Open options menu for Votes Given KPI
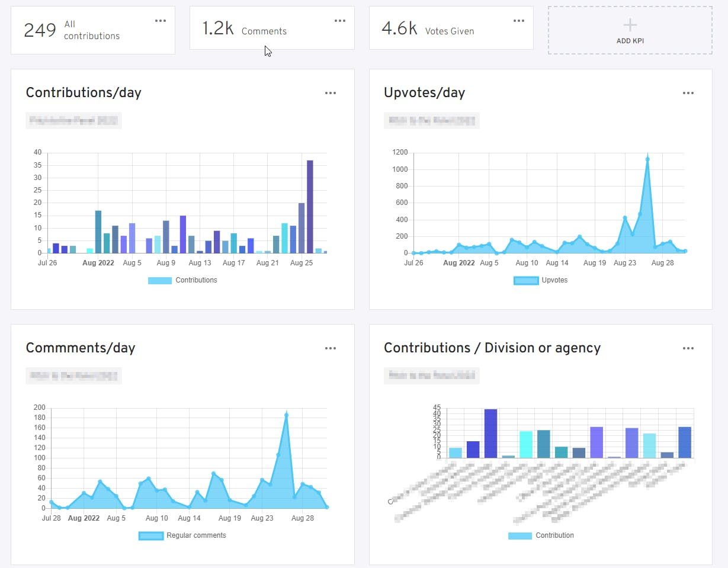The height and width of the screenshot is (568, 728). (519, 21)
